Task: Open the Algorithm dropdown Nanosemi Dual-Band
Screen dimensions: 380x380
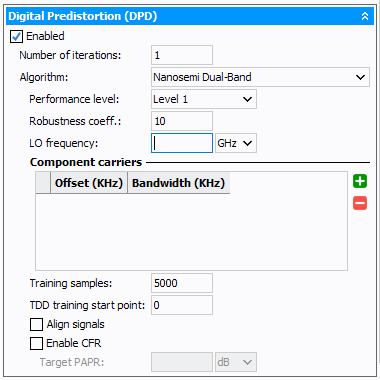Action: coord(260,77)
